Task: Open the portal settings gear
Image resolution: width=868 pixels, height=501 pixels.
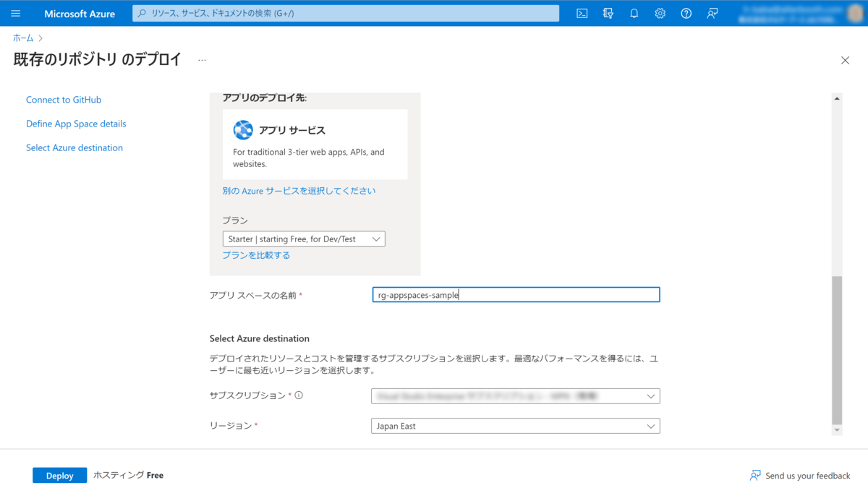Action: coord(660,13)
